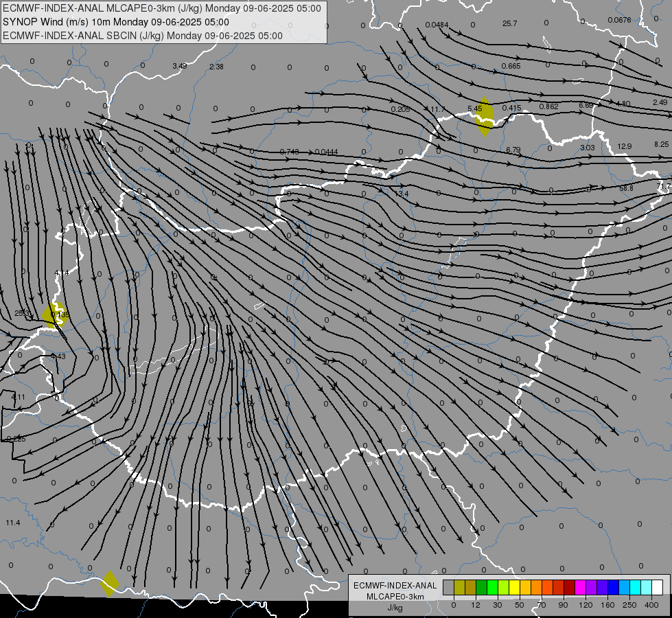Click the map value 4.80
The width and height of the screenshot is (672, 618).
[x=623, y=104]
